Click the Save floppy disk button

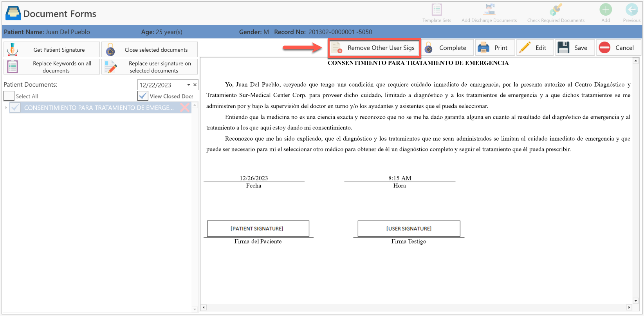pos(575,48)
